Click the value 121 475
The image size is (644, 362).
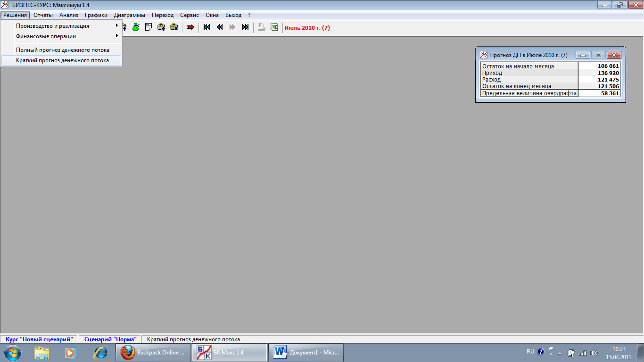click(x=608, y=80)
